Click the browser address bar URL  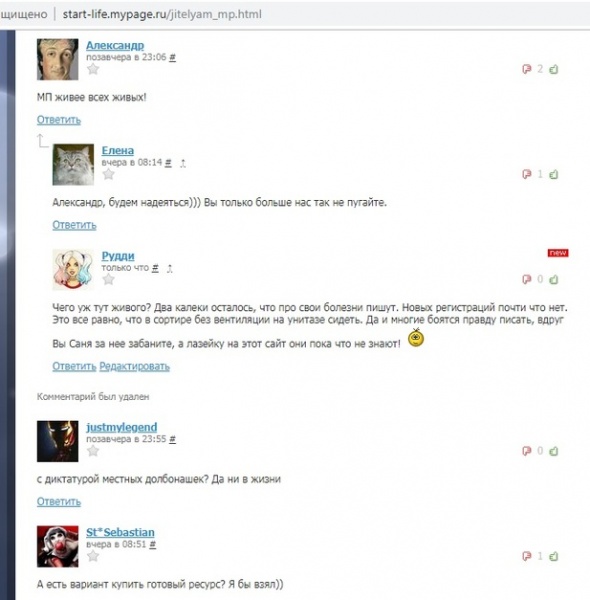(162, 14)
